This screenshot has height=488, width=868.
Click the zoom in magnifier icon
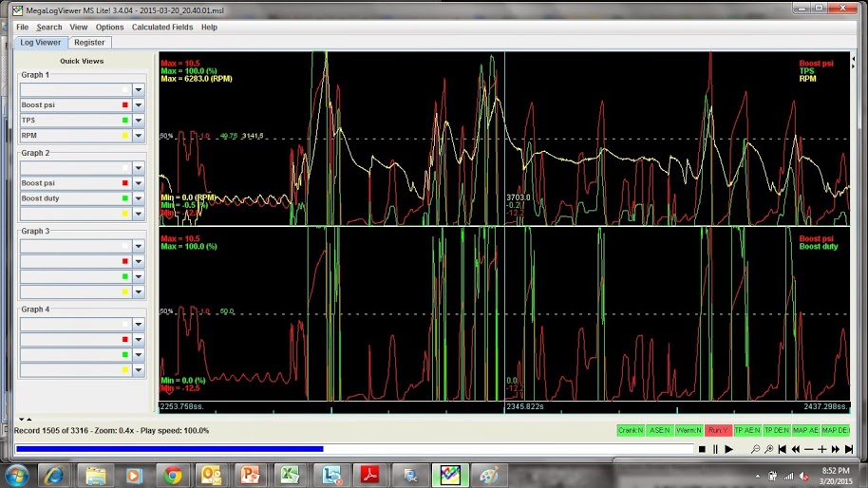click(x=768, y=449)
